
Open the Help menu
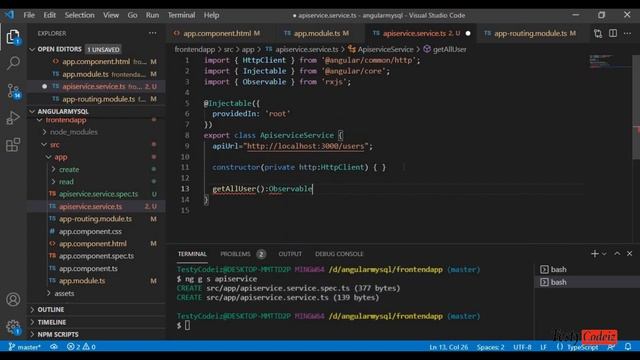point(211,15)
